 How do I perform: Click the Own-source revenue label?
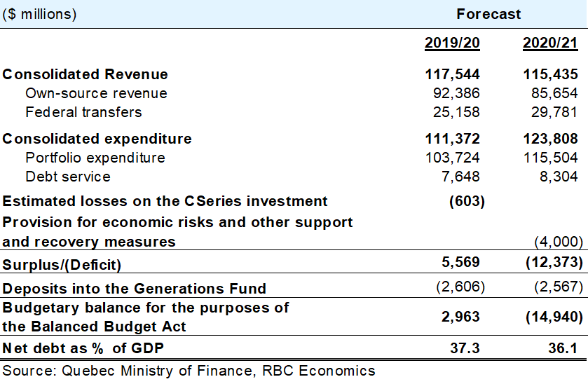96,93
